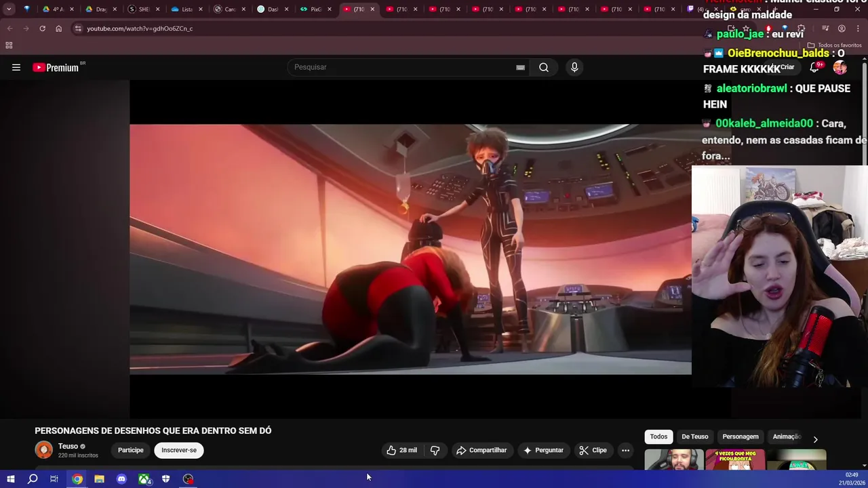Start voice search with microphone icon
868x488 pixels.
click(x=574, y=67)
